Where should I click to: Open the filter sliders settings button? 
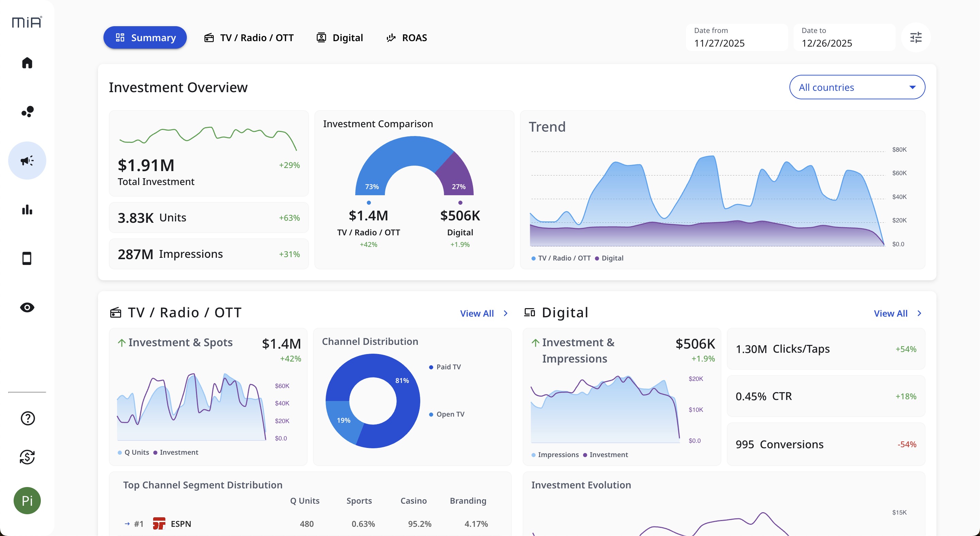[915, 37]
